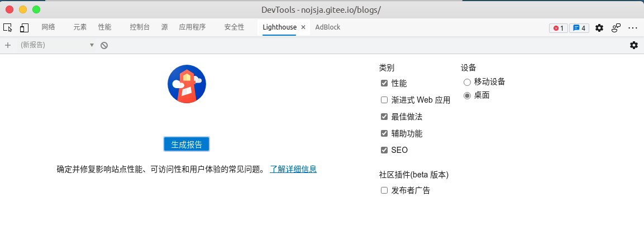644x236 pixels.
Task: Open the feedback/profile icon
Action: 616,28
